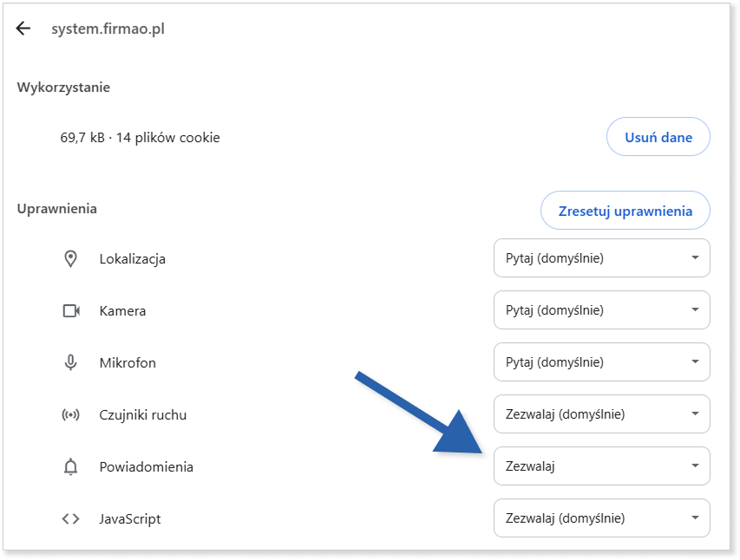Click the JavaScript code brackets icon
Viewport: 740px width, 560px height.
tap(70, 519)
